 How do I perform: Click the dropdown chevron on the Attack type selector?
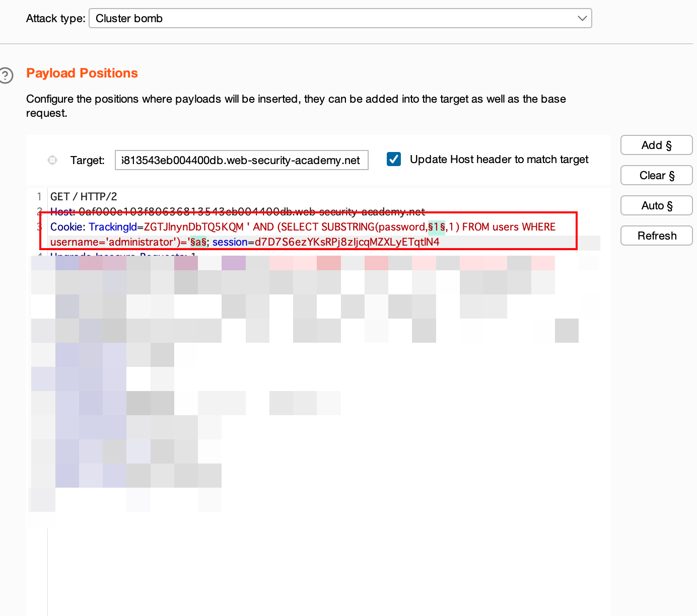(x=583, y=18)
